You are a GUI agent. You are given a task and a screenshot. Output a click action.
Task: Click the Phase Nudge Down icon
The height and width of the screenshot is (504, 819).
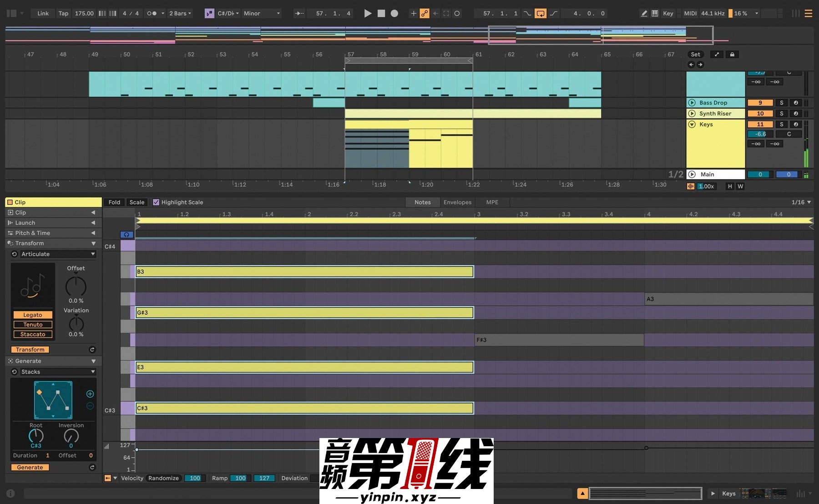[102, 13]
